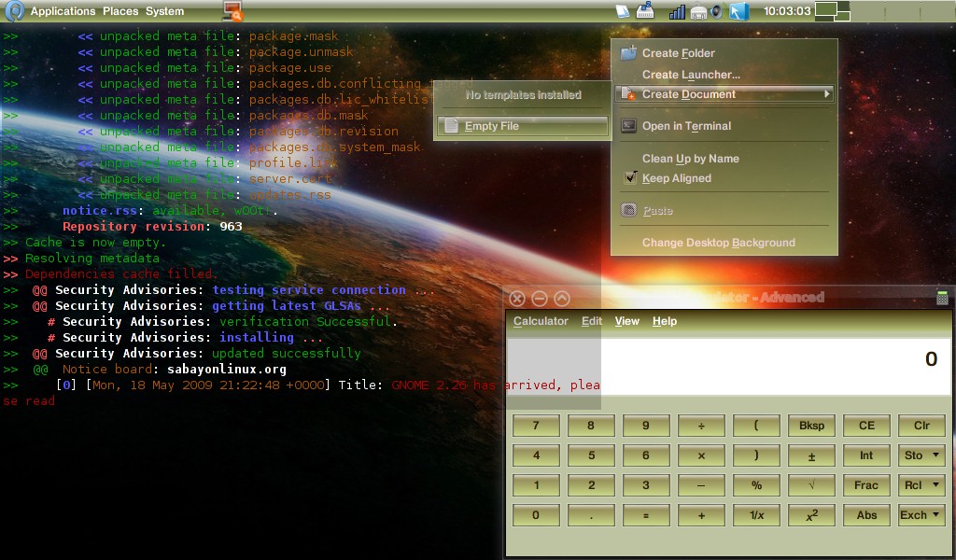Click 'sabayonlinux.org' text in terminal
The width and height of the screenshot is (956, 560).
tap(227, 370)
